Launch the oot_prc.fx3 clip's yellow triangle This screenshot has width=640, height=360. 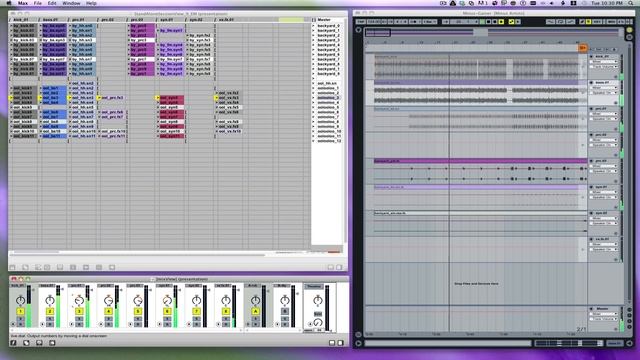[99, 98]
